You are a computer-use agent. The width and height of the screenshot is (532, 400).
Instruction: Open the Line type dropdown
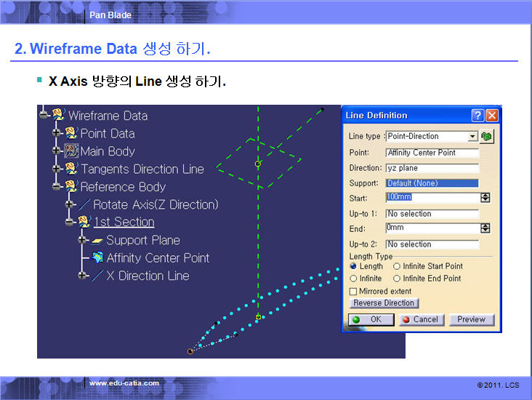[472, 137]
